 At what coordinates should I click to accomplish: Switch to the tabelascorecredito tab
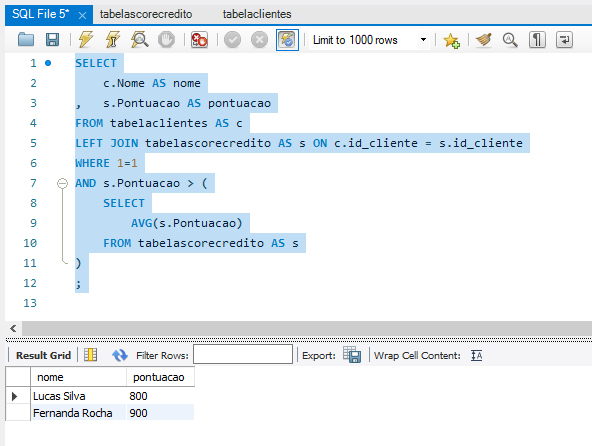(x=146, y=14)
